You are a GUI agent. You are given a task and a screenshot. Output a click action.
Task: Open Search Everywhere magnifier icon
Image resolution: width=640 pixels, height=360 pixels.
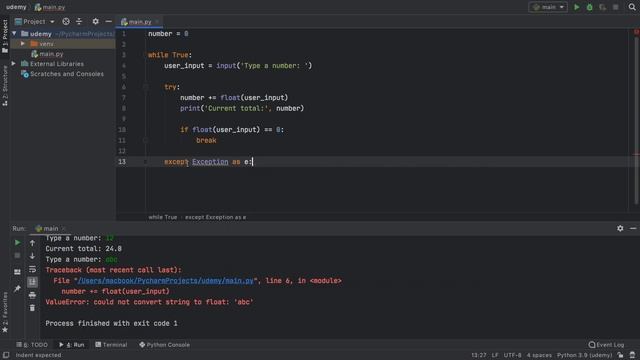pos(632,7)
